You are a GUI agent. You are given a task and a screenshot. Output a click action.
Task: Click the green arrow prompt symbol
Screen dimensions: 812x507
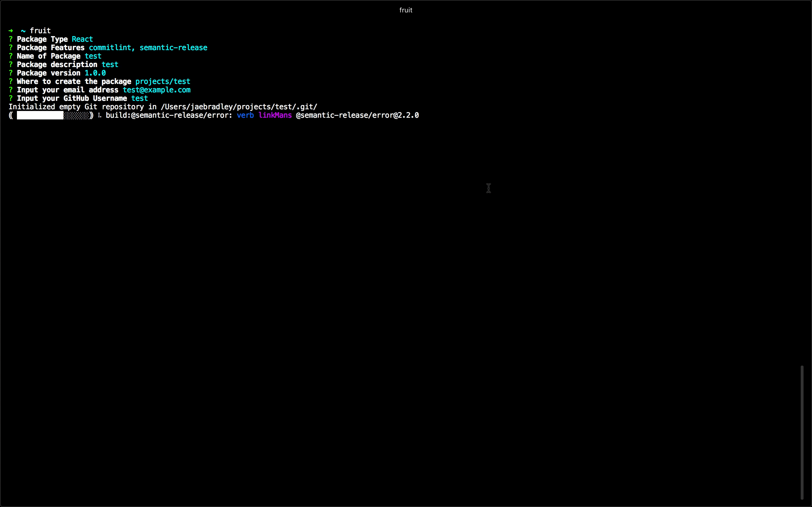click(11, 31)
